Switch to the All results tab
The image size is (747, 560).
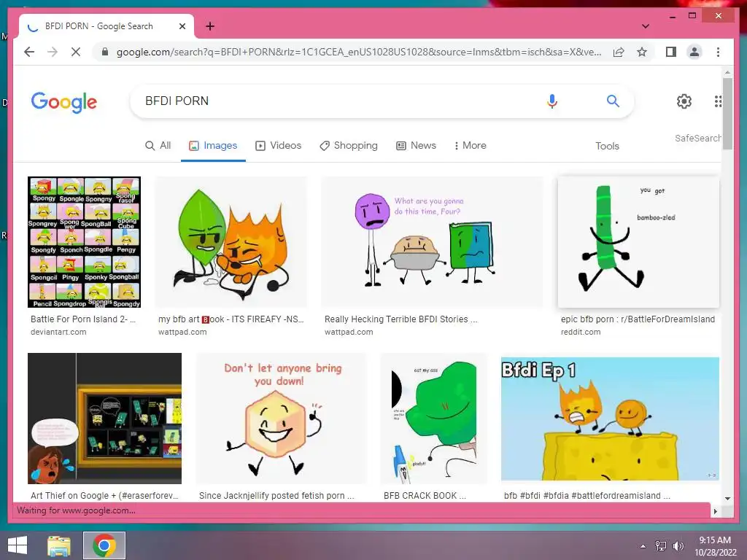point(158,146)
